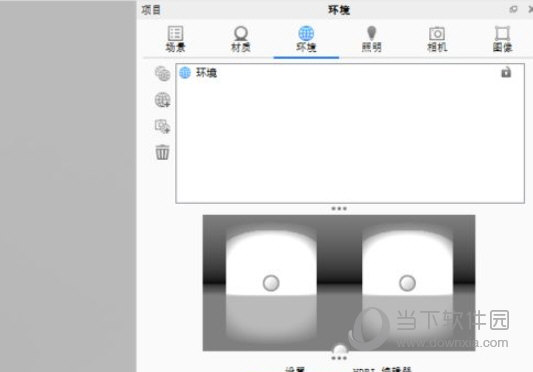
Task: Select the 环境 item in environment list
Action: [350, 73]
